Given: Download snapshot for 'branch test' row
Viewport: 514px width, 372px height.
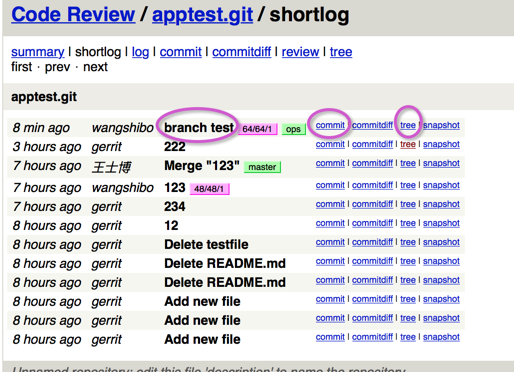Looking at the screenshot, I should (441, 125).
